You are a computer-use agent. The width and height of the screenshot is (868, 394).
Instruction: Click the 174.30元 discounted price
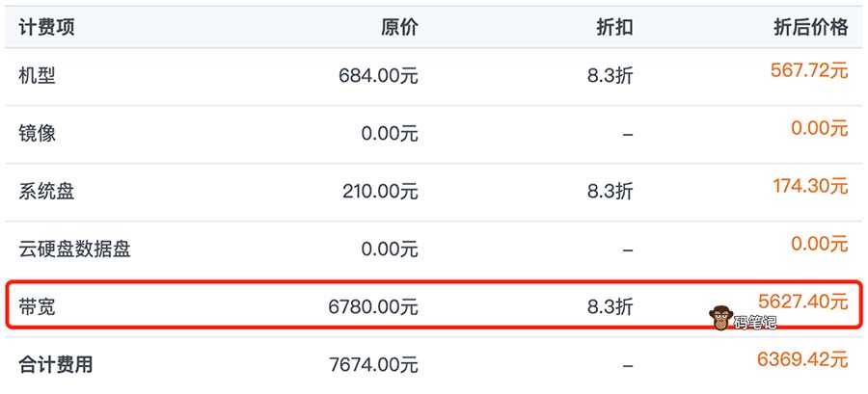pos(809,186)
